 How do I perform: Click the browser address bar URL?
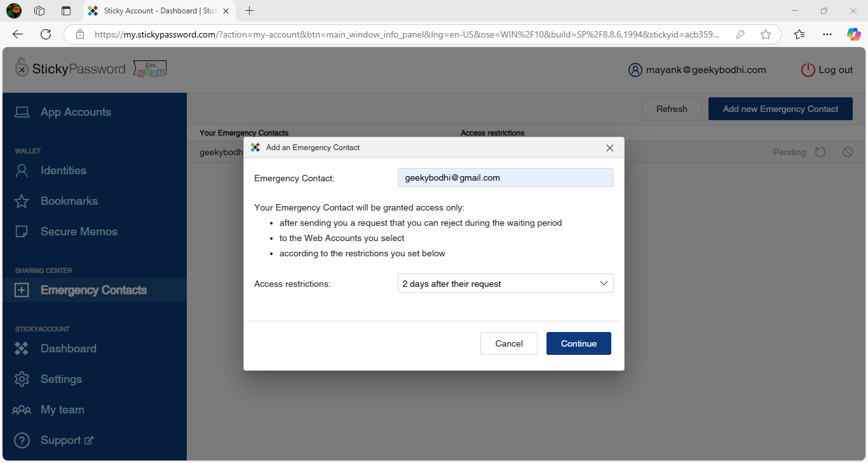click(407, 34)
